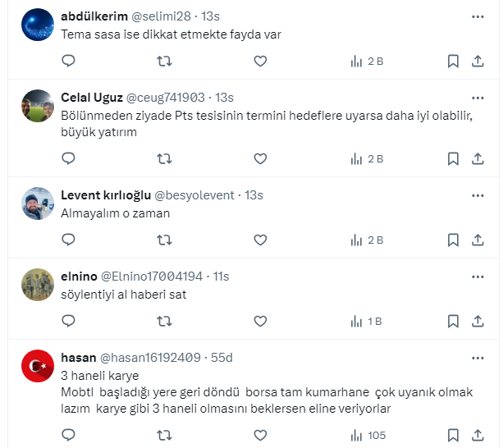Open Celal Uguz's profile picture
The height and width of the screenshot is (448, 503).
point(37,105)
